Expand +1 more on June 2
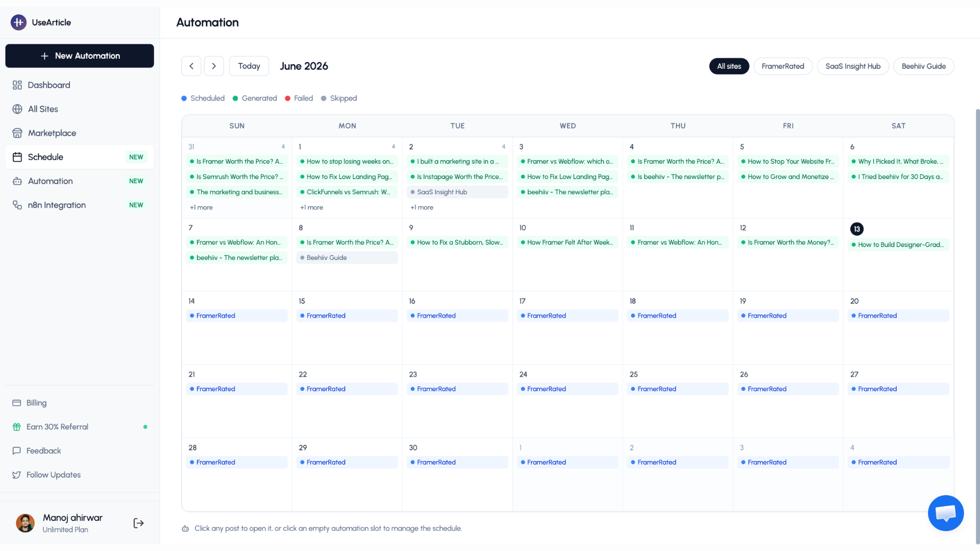The height and width of the screenshot is (551, 980). (422, 208)
